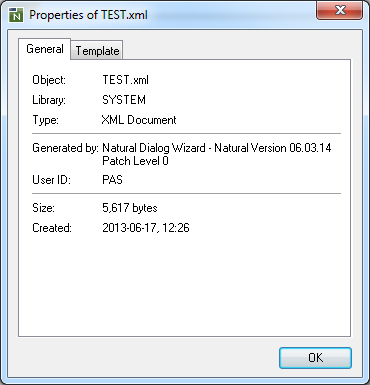Image resolution: width=370 pixels, height=385 pixels.
Task: Click the Type value XML Document
Action: tap(139, 120)
